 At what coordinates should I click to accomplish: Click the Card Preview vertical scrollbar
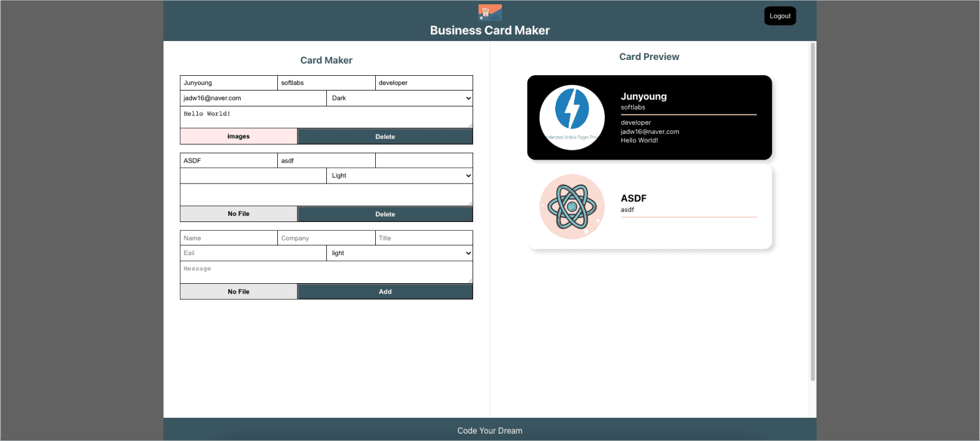[813, 212]
